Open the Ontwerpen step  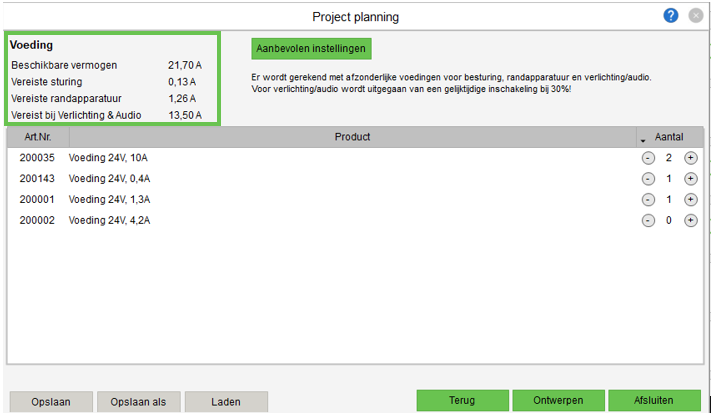(558, 401)
